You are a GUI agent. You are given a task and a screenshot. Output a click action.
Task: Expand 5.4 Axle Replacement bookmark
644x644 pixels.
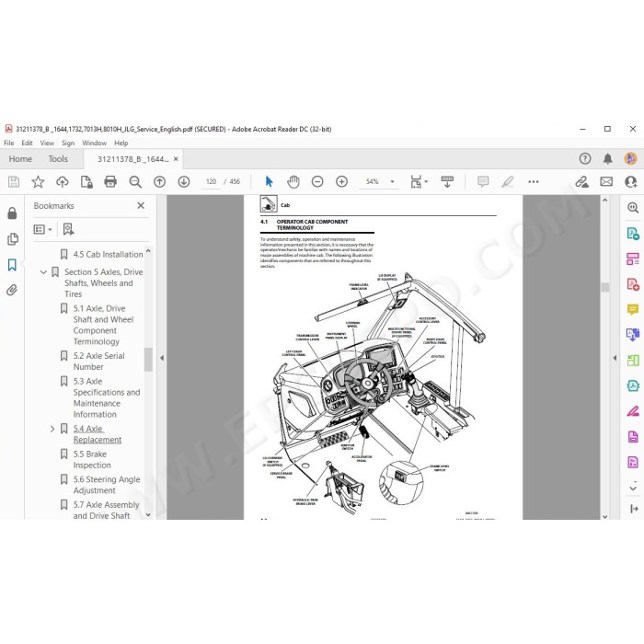point(52,429)
